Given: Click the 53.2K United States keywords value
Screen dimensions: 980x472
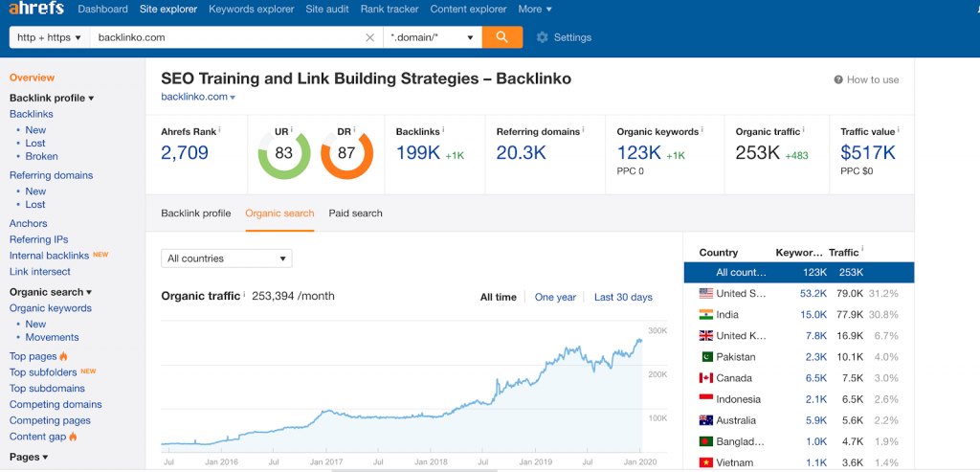Looking at the screenshot, I should tap(813, 293).
